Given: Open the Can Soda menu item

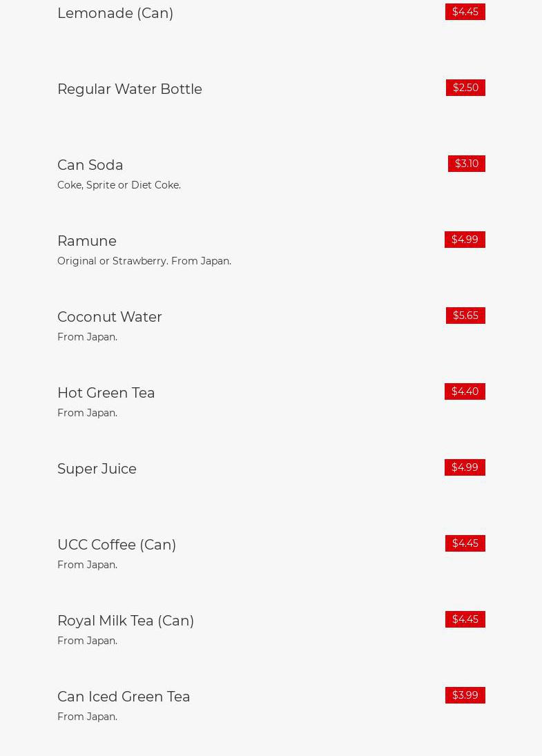Looking at the screenshot, I should point(90,165).
